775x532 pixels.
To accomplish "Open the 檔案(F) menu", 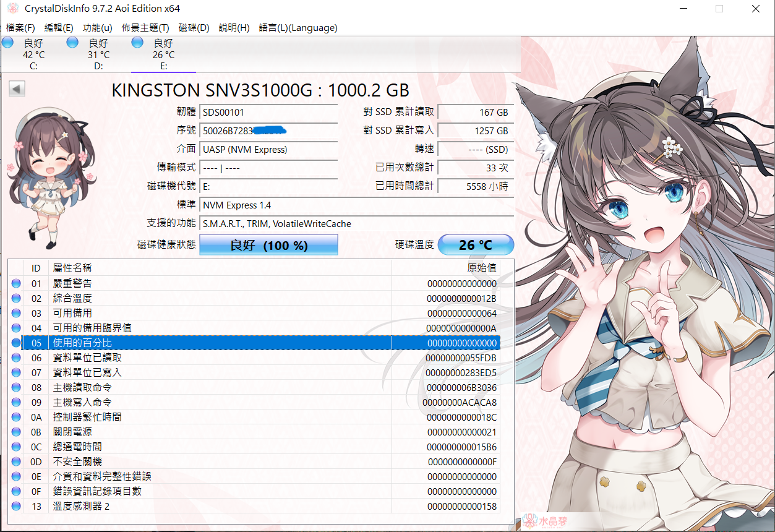I will pos(20,28).
